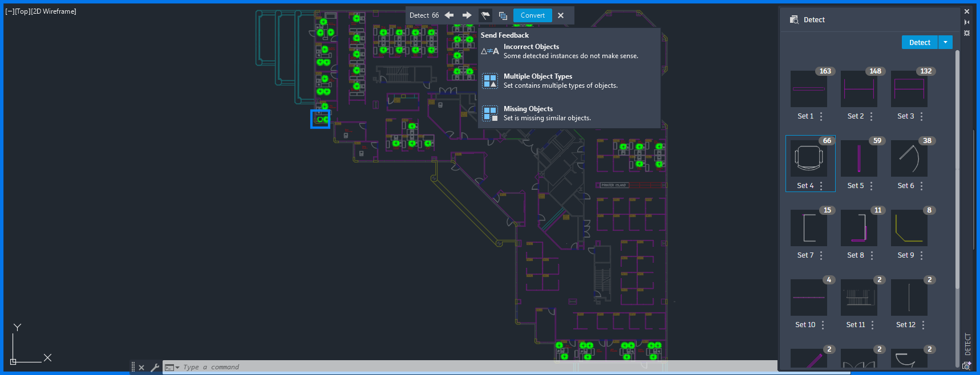Click the command line drag grip handle

(133, 368)
